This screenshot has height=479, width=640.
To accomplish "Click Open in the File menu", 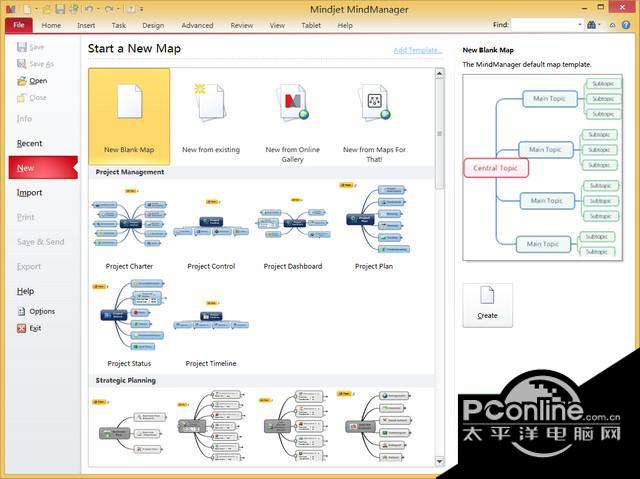I will coord(32,81).
